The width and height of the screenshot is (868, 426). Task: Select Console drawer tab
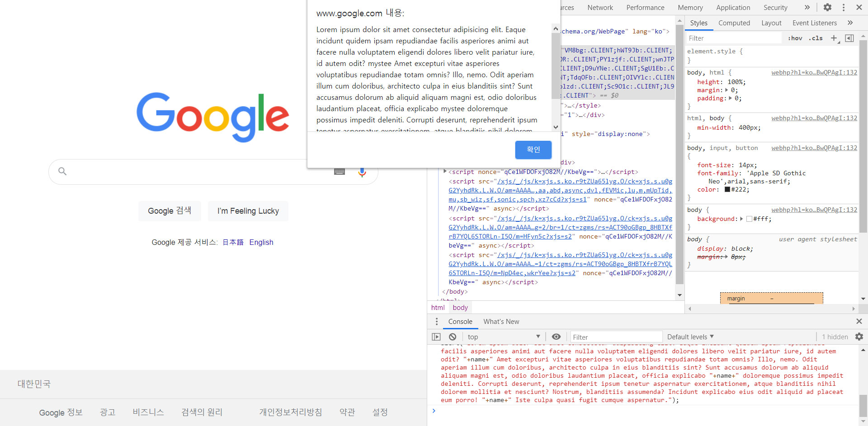460,322
